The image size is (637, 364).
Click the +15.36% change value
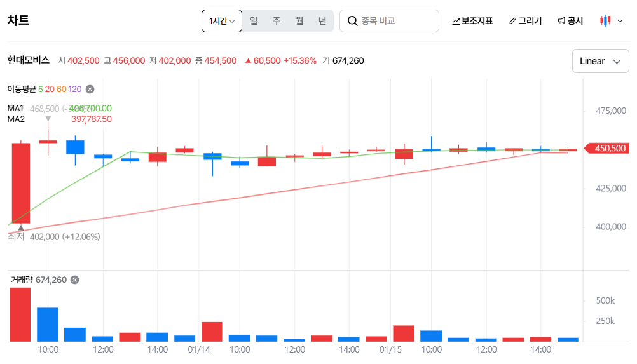(300, 61)
